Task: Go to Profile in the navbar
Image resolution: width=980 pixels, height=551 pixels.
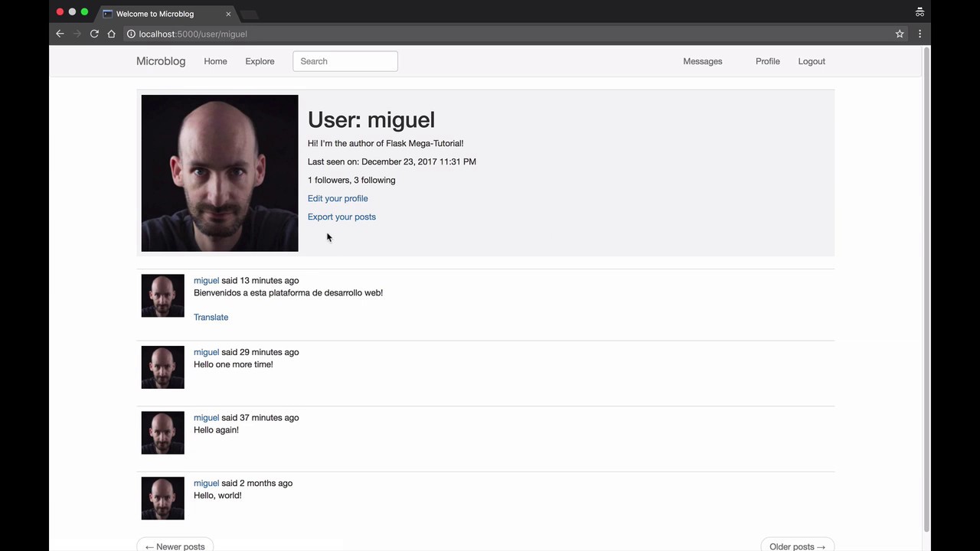Action: [767, 61]
